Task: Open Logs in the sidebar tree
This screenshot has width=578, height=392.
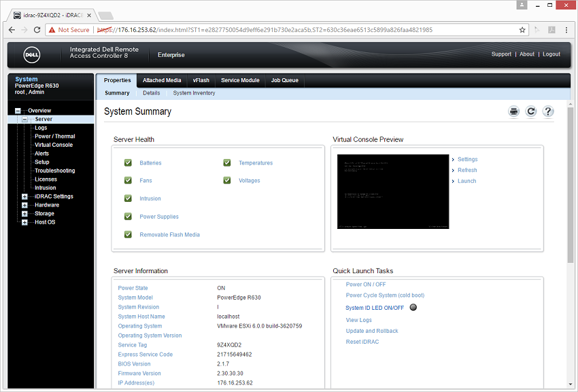Action: pyautogui.click(x=41, y=128)
